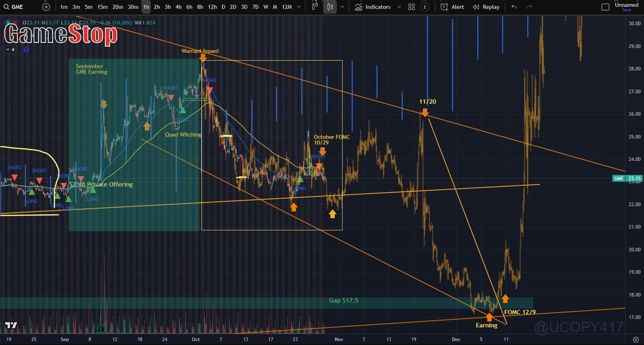
Task: Choose the W weekly timeframe
Action: pos(266,7)
